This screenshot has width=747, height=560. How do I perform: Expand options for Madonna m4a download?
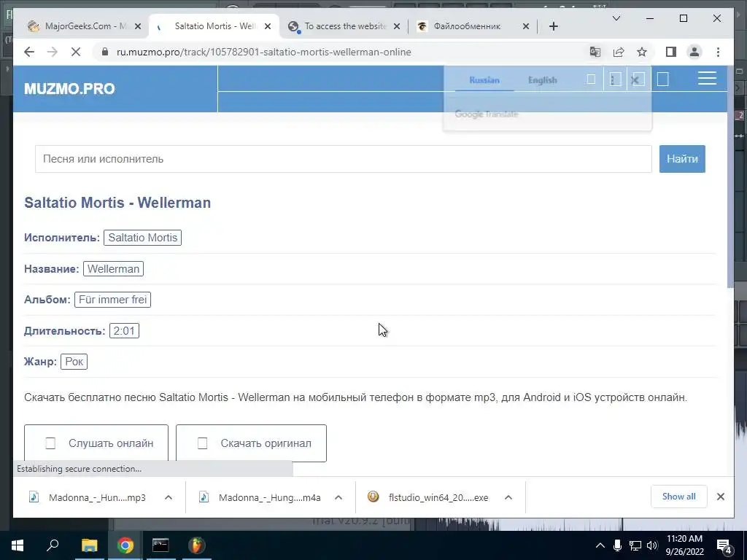338,497
